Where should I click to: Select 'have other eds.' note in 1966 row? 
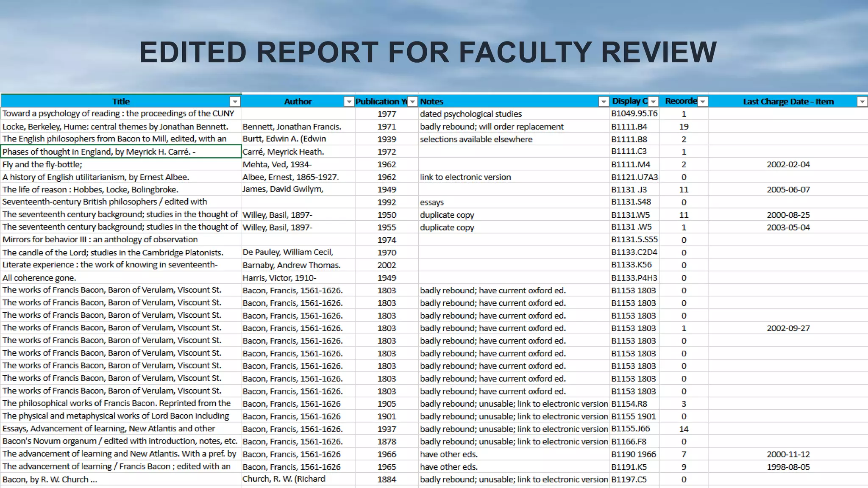514,454
